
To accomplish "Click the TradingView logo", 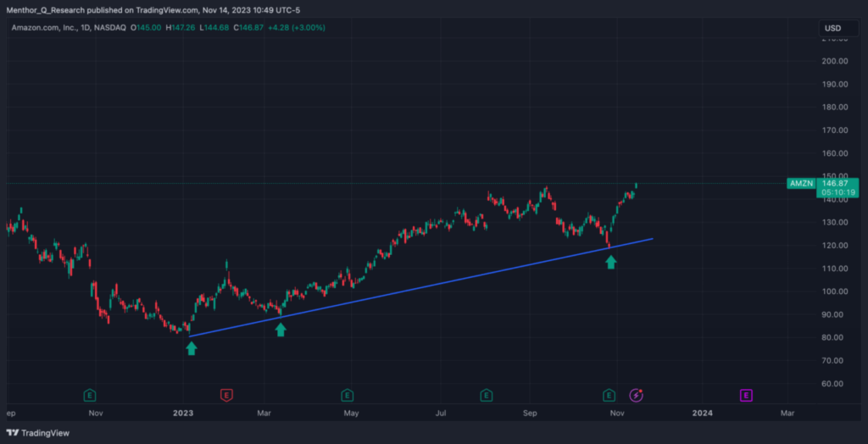I will click(x=37, y=433).
